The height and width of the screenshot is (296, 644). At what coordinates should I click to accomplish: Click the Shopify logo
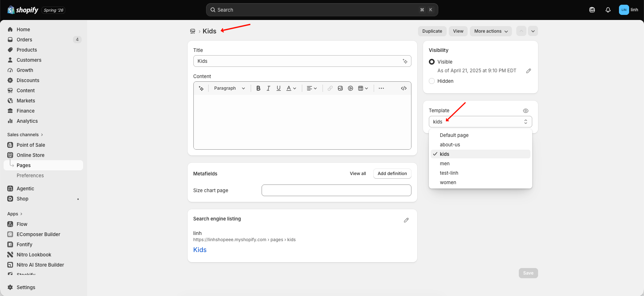[x=23, y=10]
